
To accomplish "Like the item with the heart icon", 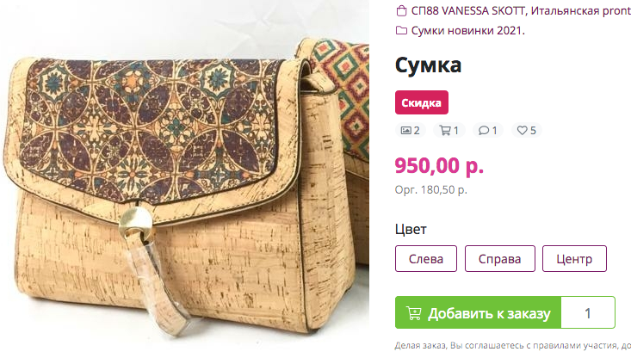I will click(522, 130).
